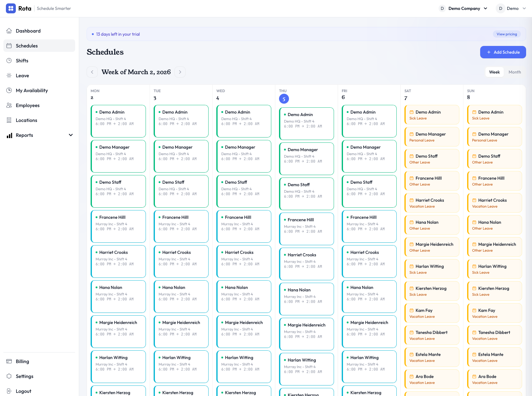The height and width of the screenshot is (396, 532).
Task: Click the Rota grid logo
Action: click(x=11, y=8)
